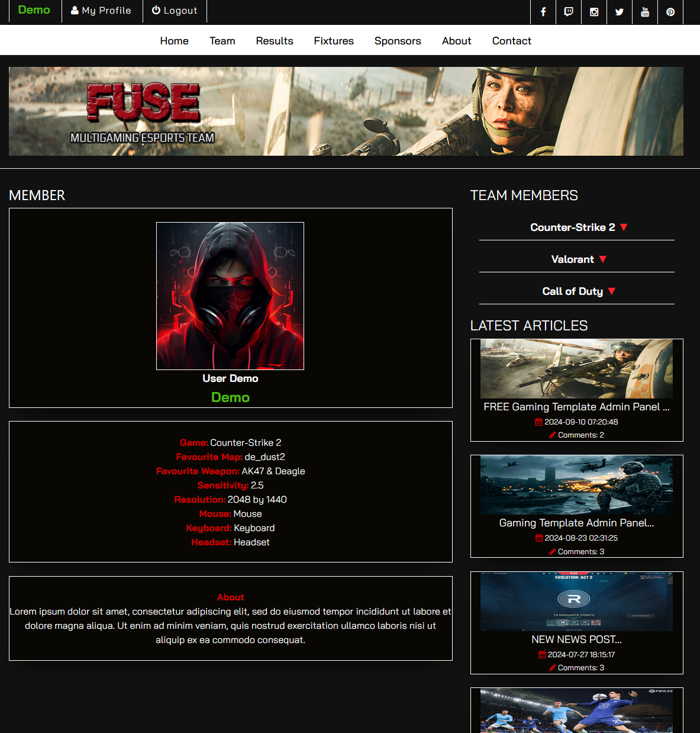Viewport: 700px width, 733px height.
Task: Click the calendar icon on first article
Action: tap(538, 422)
